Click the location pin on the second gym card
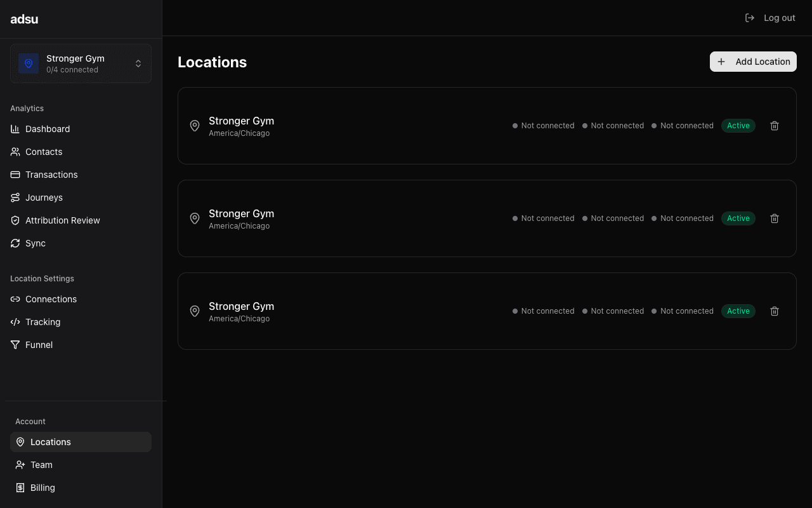This screenshot has height=508, width=812. 195,218
